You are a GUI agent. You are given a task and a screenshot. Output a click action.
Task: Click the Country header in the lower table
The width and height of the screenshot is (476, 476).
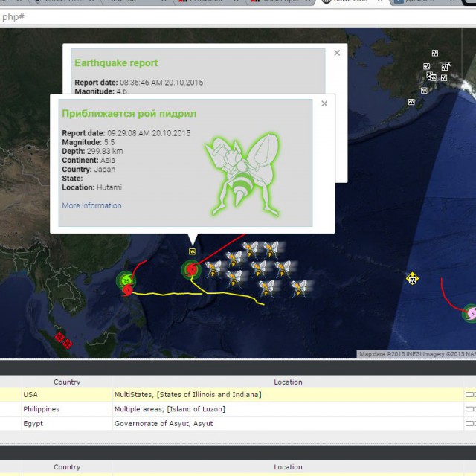pyautogui.click(x=67, y=467)
